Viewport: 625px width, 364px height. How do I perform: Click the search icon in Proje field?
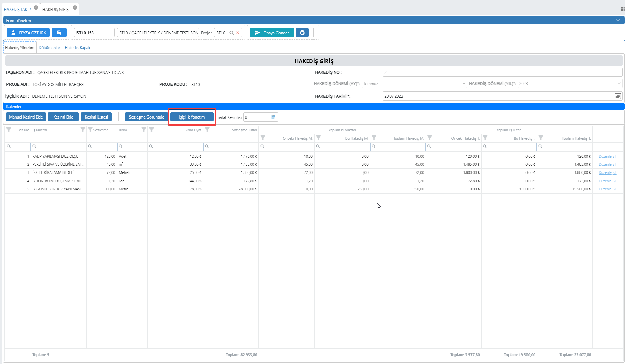[x=232, y=33]
